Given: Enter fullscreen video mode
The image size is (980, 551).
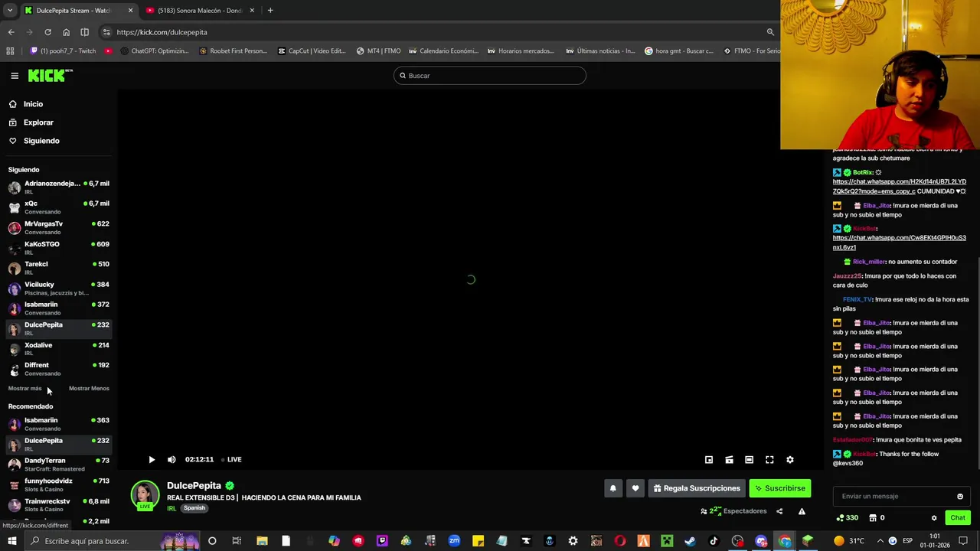Looking at the screenshot, I should 769,460.
